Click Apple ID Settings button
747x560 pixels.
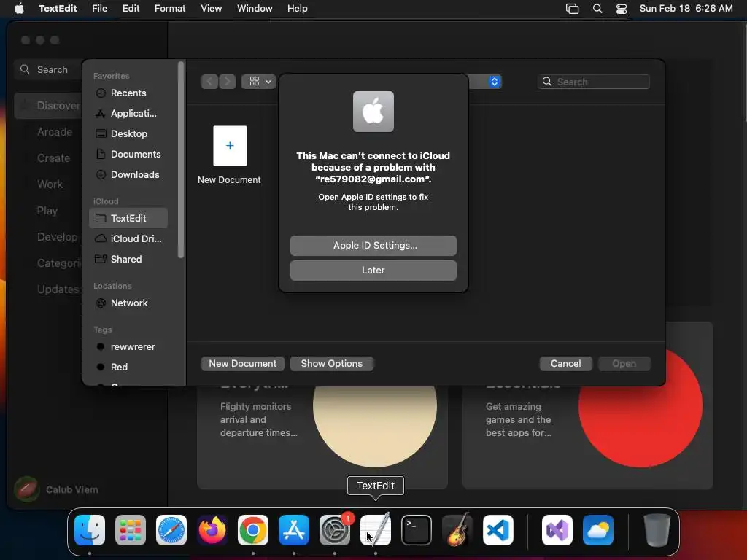[373, 246]
